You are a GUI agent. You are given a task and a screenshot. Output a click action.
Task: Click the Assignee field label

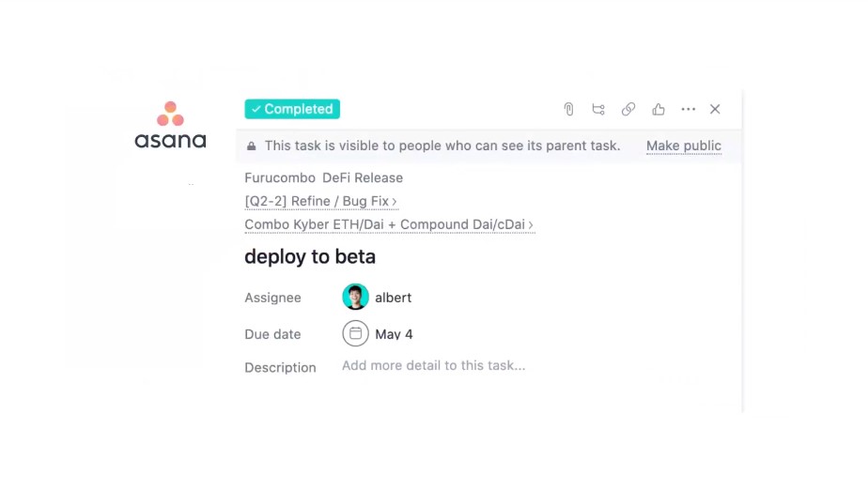coord(273,298)
